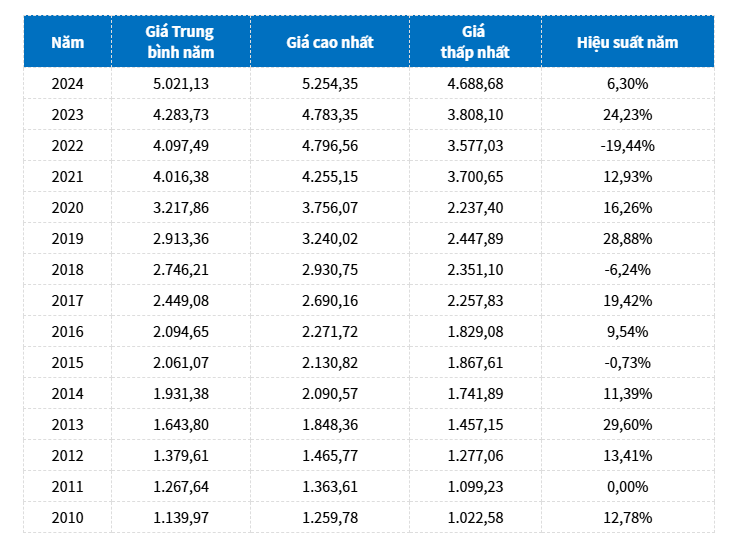Viewport: 744px width, 539px height.
Task: Click the year 2024 cell
Action: click(x=68, y=84)
